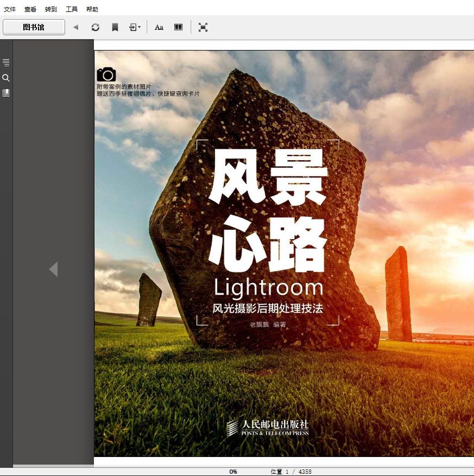The image size is (474, 476).
Task: Open the Aa font settings
Action: [159, 27]
